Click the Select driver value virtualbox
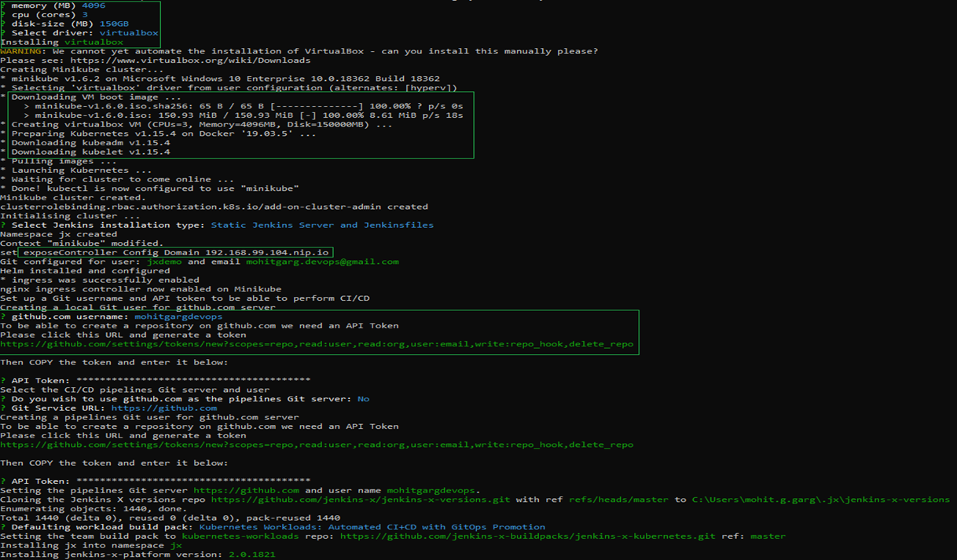Image resolution: width=957 pixels, height=560 pixels. [x=129, y=33]
